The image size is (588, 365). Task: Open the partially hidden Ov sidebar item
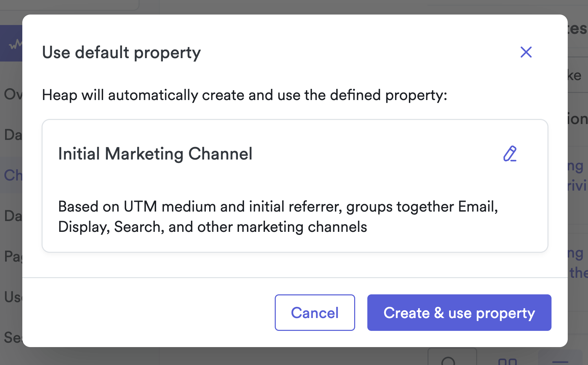[12, 94]
